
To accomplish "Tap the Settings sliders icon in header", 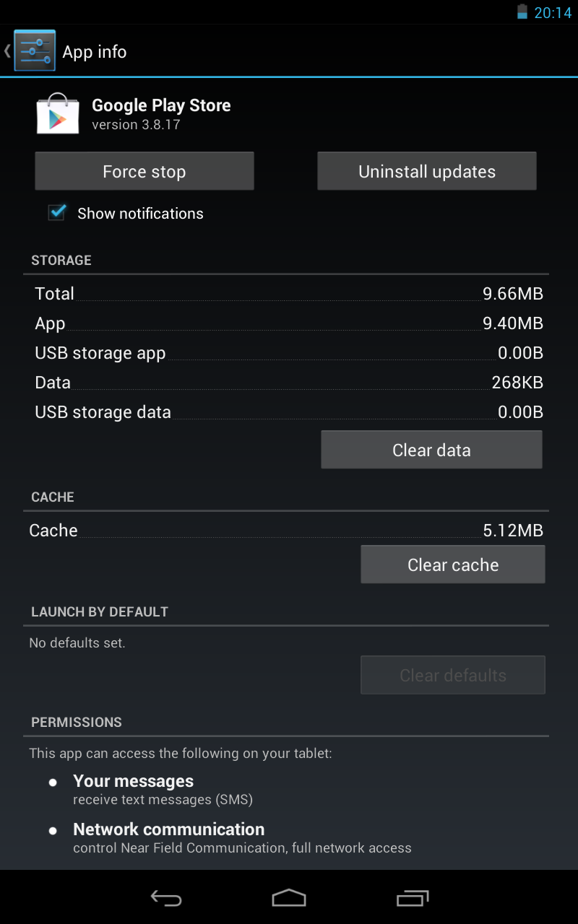I will pos(35,51).
